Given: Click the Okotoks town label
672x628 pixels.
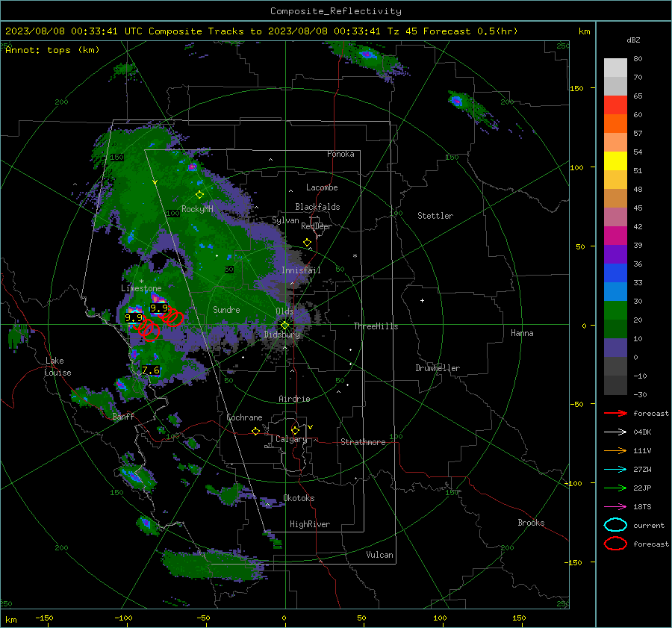Looking at the screenshot, I should pos(299,498).
